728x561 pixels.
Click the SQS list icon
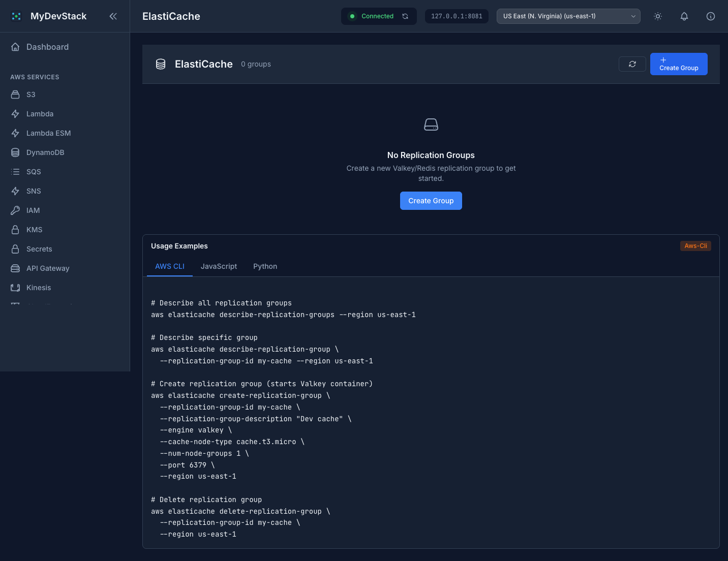[x=15, y=172]
